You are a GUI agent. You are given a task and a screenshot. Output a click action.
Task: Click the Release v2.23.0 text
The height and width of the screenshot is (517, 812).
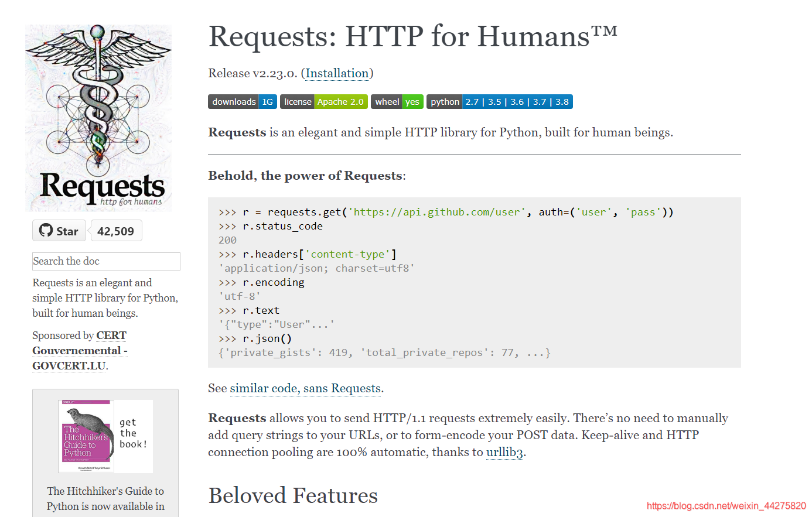253,73
